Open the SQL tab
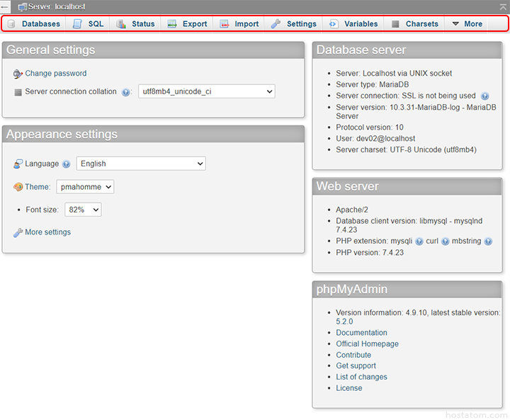This screenshot has width=510, height=420. (x=89, y=23)
